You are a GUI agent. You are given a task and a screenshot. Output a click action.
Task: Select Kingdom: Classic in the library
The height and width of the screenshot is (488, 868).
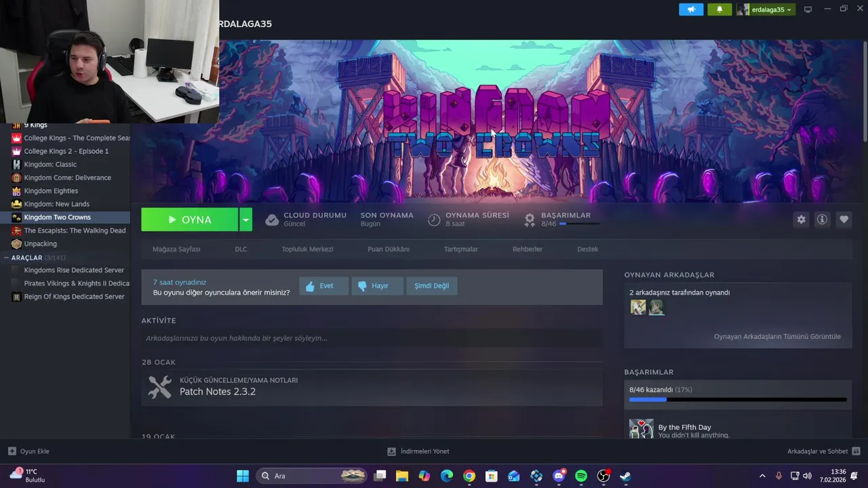tap(65, 165)
